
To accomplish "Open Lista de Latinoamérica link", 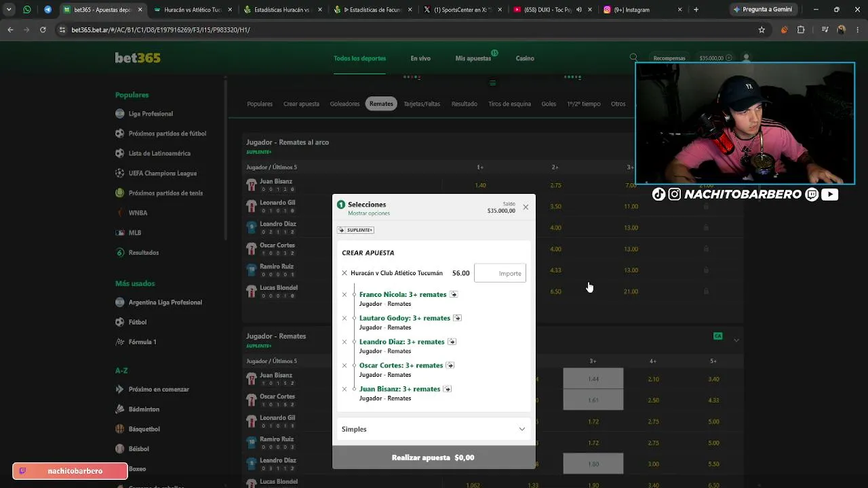I will (159, 153).
